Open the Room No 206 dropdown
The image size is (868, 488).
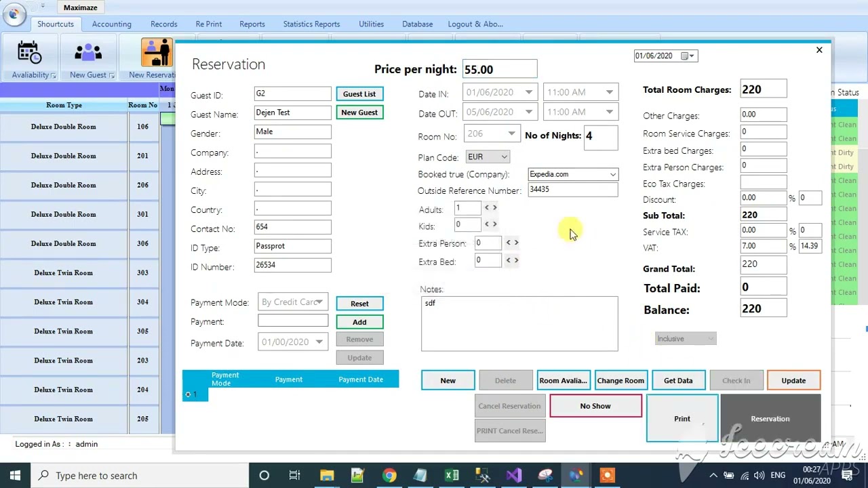click(x=511, y=134)
